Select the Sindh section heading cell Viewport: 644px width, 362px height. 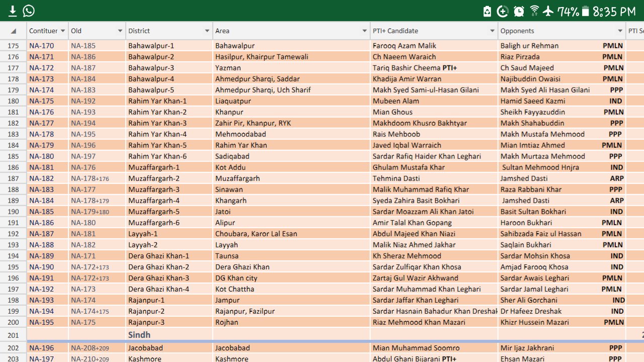[x=139, y=335]
